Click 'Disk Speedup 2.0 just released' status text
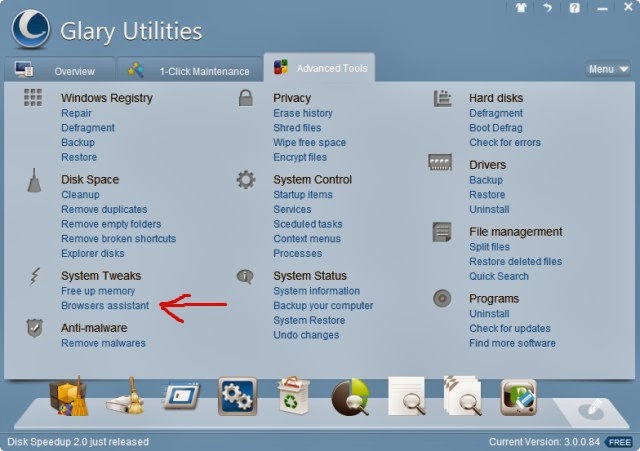The width and height of the screenshot is (640, 451). point(78,442)
